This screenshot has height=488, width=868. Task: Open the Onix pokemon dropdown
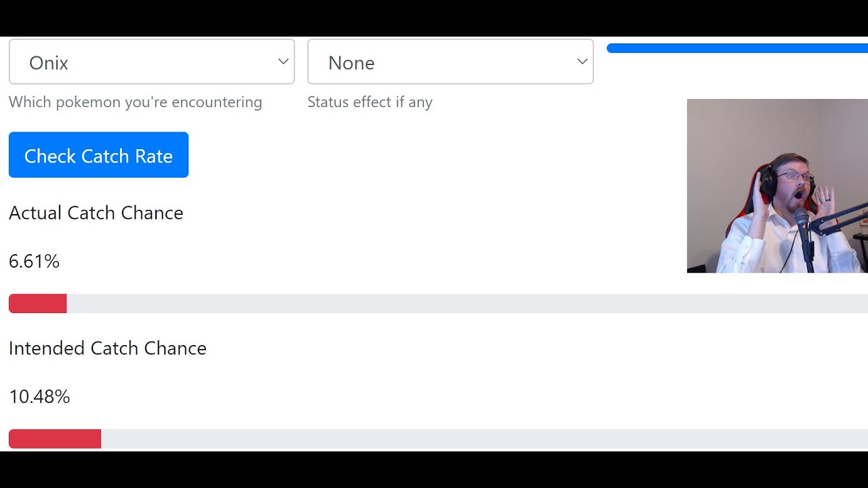point(152,62)
